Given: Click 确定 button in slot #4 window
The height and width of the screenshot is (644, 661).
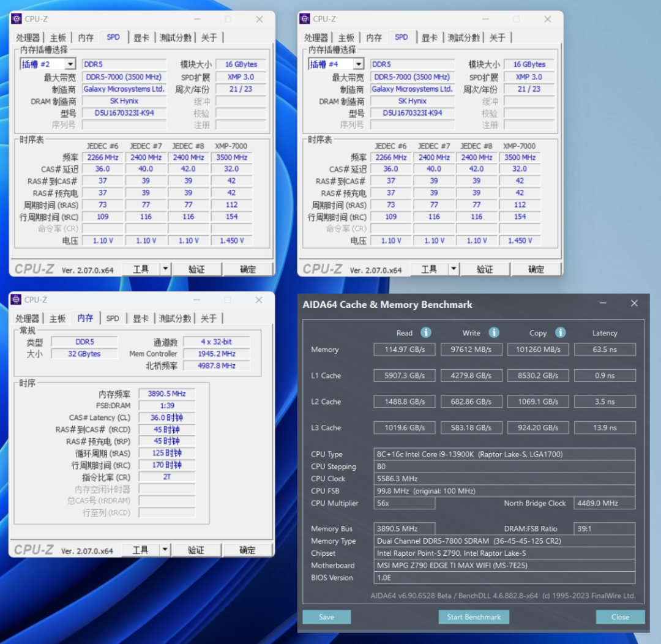Looking at the screenshot, I should pyautogui.click(x=536, y=269).
